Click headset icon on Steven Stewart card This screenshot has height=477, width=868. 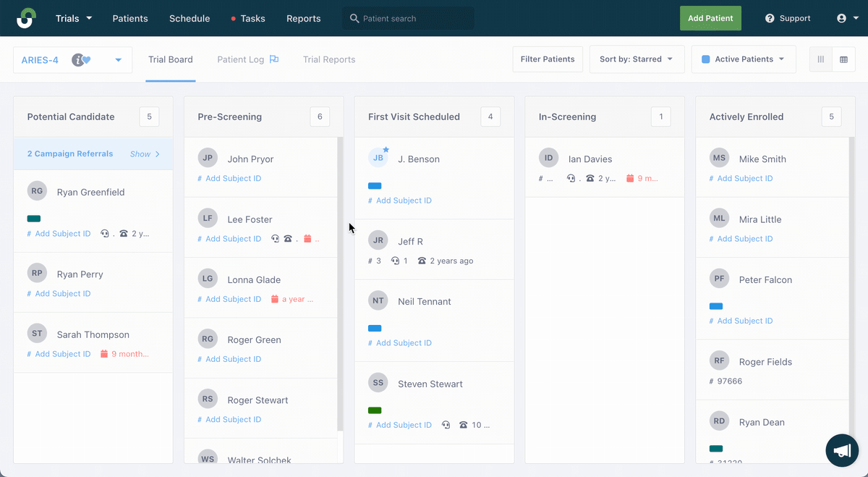(x=446, y=425)
